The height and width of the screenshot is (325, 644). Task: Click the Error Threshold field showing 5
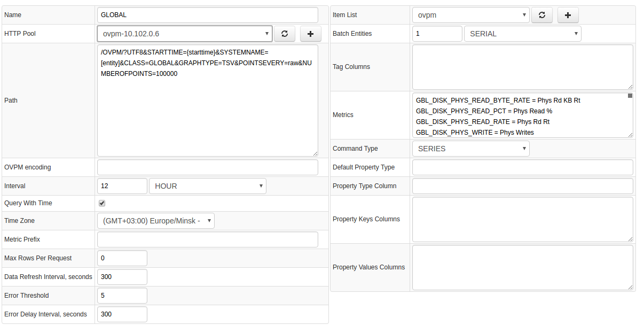122,295
